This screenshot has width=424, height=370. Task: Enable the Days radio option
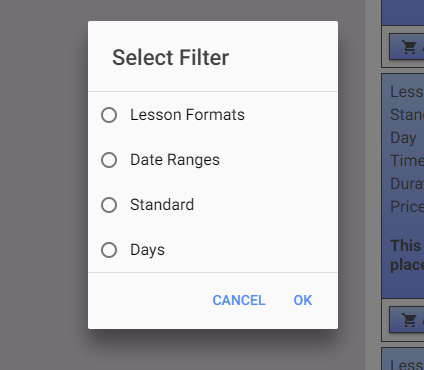coord(109,250)
